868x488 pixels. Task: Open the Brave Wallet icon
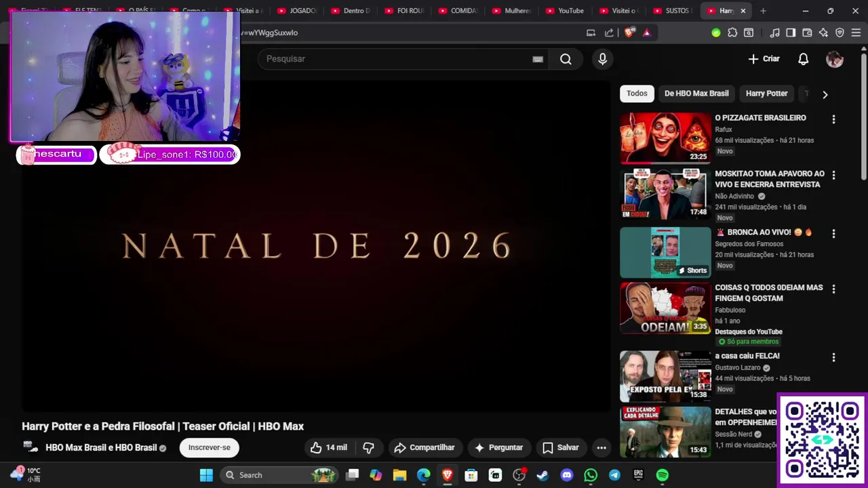[807, 33]
